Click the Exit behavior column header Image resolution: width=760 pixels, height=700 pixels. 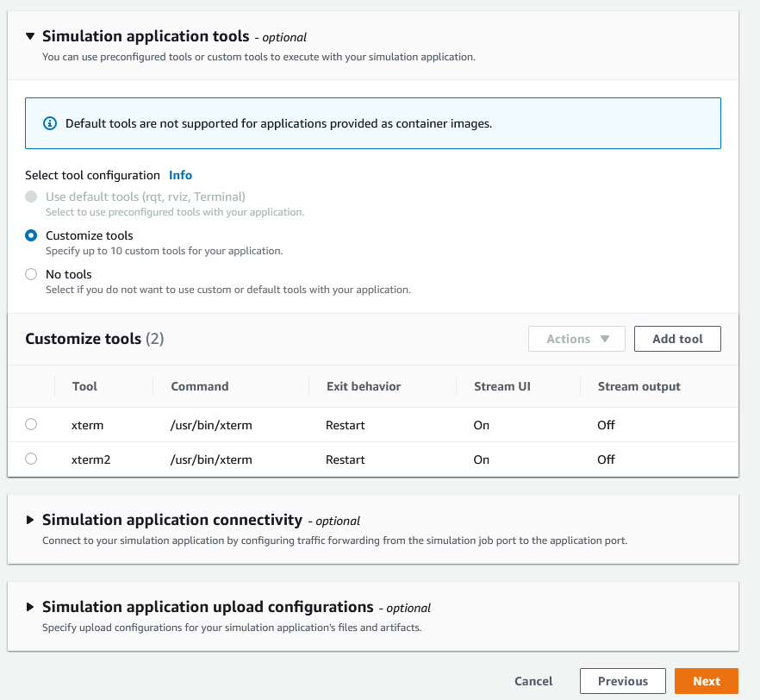363,386
